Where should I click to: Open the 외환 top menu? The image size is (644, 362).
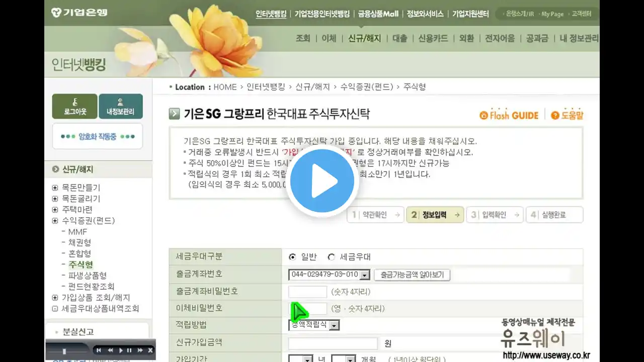pyautogui.click(x=466, y=38)
